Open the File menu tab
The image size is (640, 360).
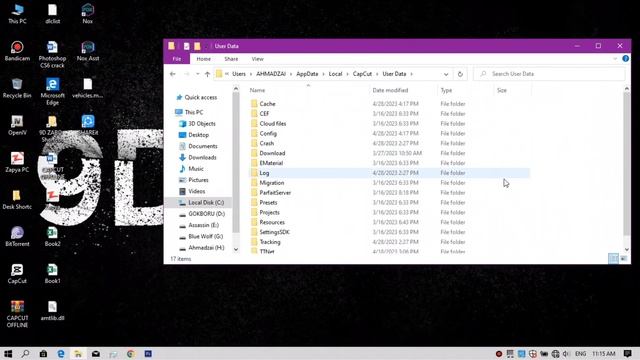pos(177,59)
